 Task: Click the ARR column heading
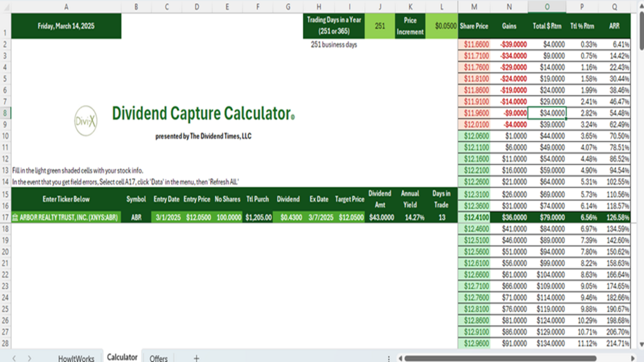tap(615, 26)
